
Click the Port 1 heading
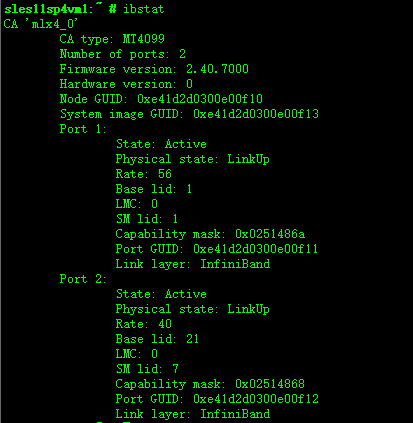[83, 129]
